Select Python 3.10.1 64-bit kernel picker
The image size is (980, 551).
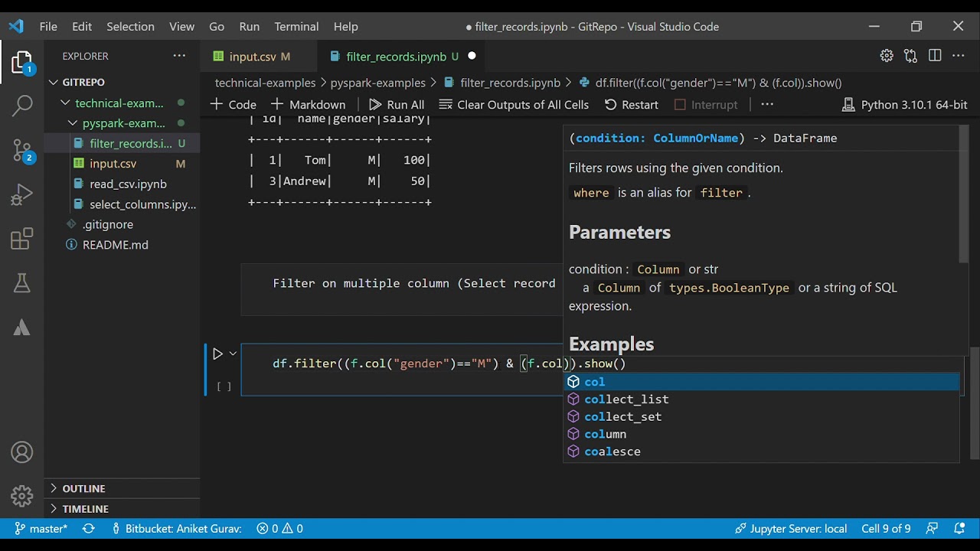(x=905, y=104)
